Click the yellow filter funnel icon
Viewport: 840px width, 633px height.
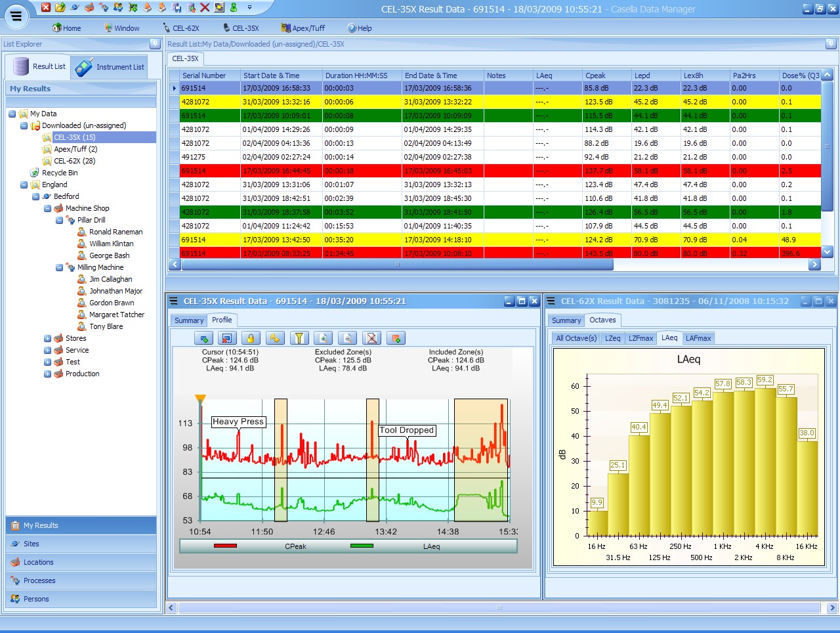[299, 338]
